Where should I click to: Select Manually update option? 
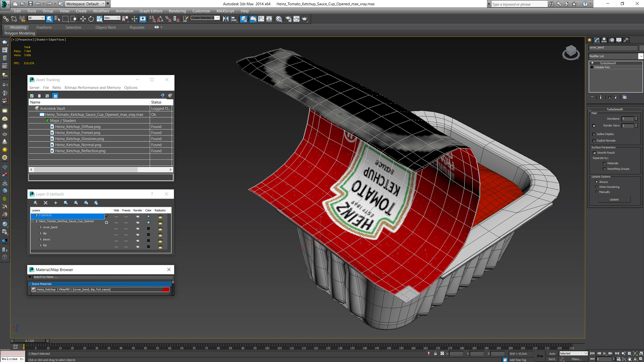596,192
